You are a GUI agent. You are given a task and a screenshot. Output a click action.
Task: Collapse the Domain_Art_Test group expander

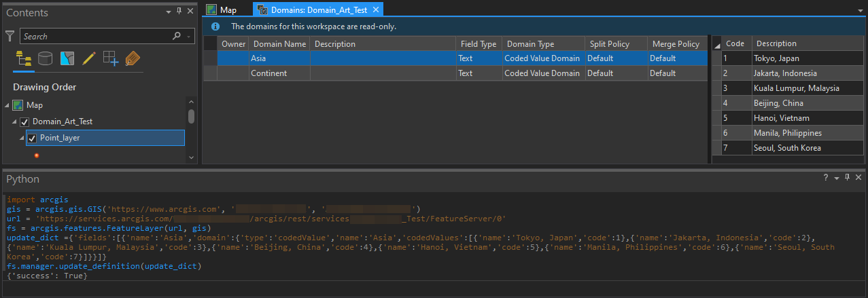point(15,122)
